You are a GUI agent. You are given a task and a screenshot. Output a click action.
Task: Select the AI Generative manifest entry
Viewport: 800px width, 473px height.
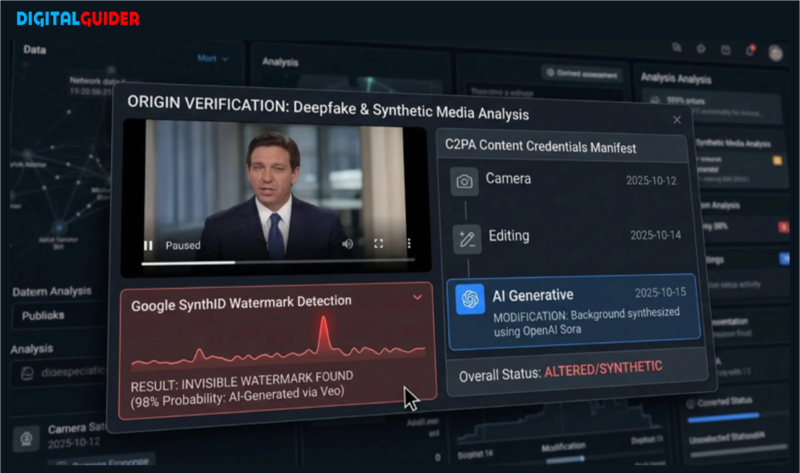coord(573,312)
